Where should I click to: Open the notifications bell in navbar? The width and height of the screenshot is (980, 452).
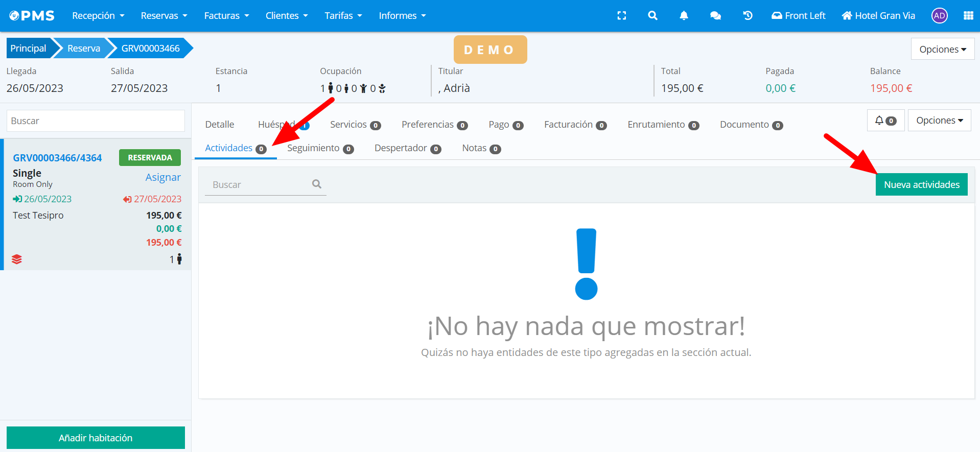click(x=684, y=16)
